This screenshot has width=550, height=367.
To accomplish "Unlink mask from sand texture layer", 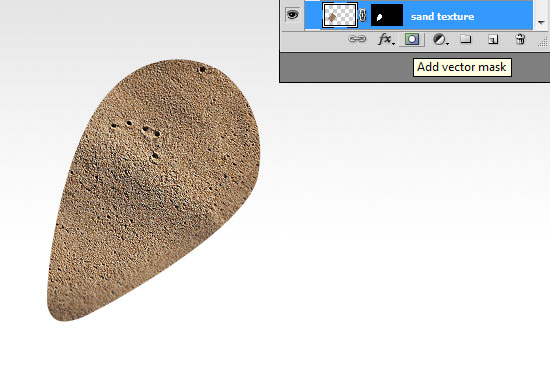I will pyautogui.click(x=363, y=15).
